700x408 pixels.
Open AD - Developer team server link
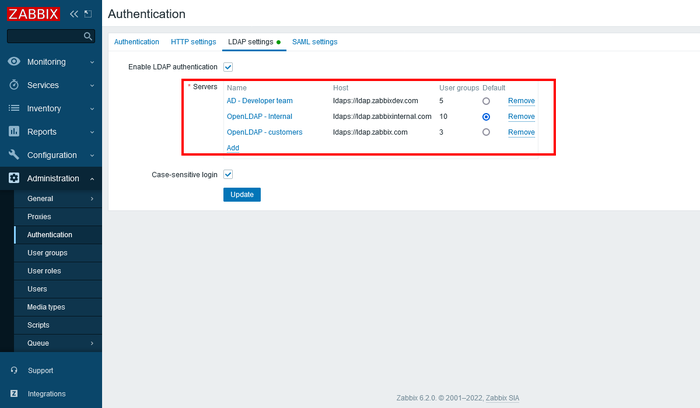260,101
